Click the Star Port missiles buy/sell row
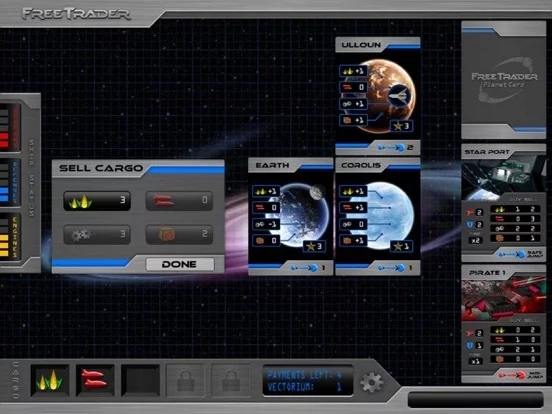552x414 pixels. point(515,219)
